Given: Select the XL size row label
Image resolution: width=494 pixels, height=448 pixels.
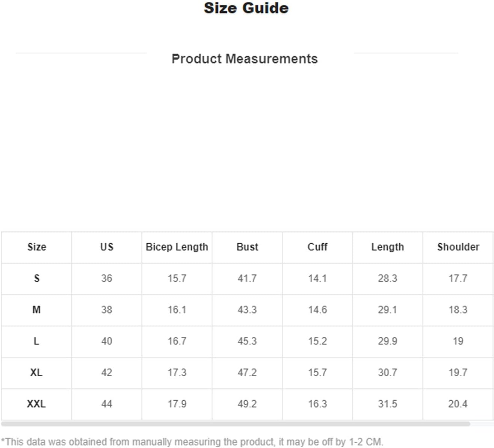Looking at the screenshot, I should coord(36,373).
